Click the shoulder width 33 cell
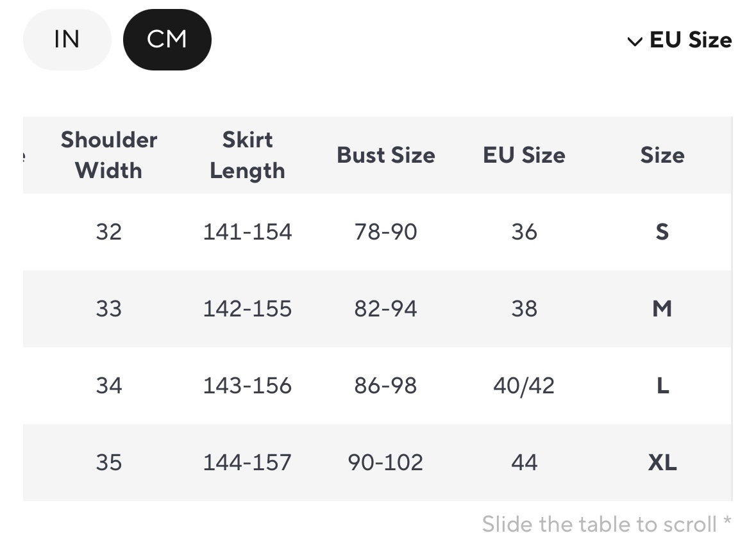This screenshot has width=756, height=533. [108, 309]
